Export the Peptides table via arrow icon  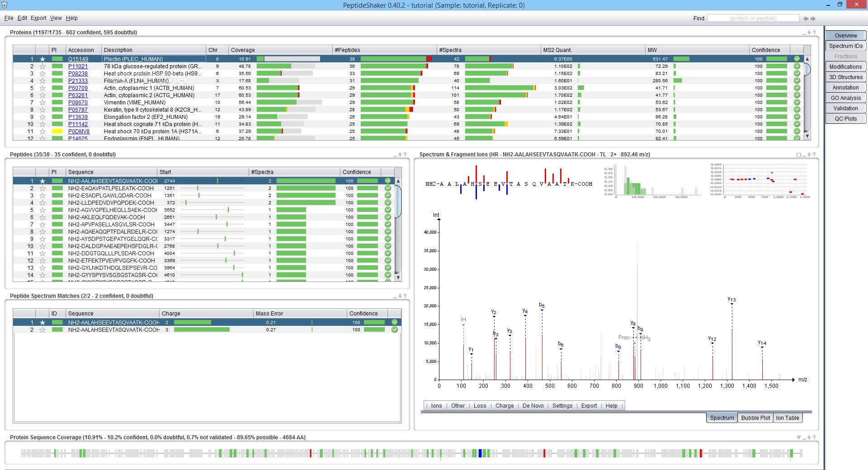tap(400, 155)
